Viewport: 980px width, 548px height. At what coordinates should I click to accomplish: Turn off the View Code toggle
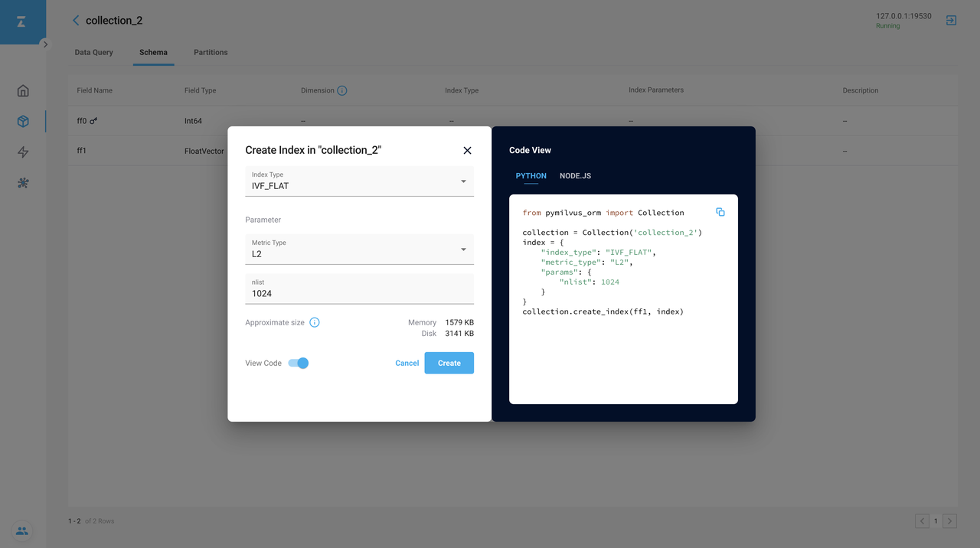click(x=299, y=363)
